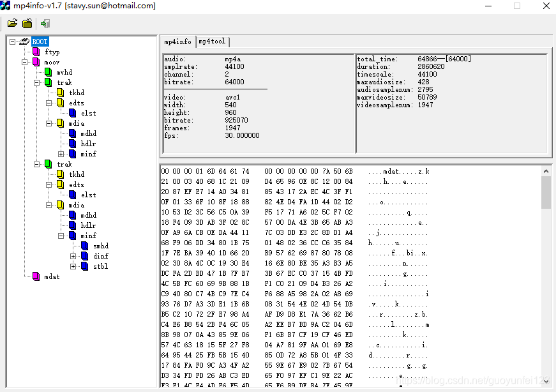556x392 pixels.
Task: Click the 'mdat' text in ASCII column
Action: 391,171
